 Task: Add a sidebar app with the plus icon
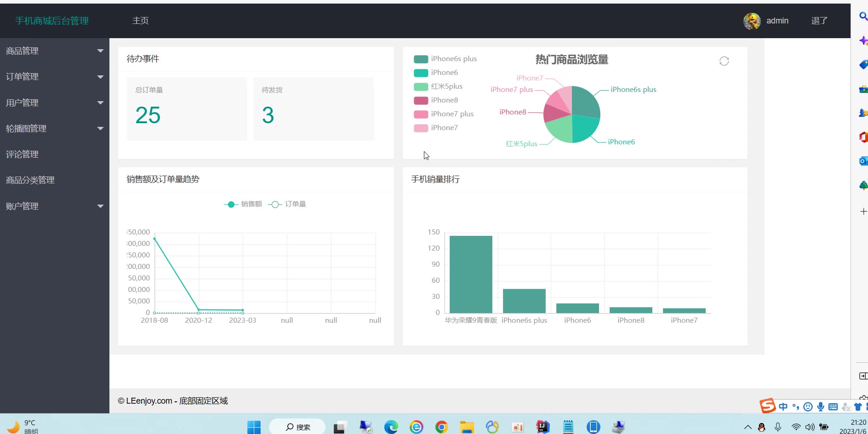(x=863, y=211)
